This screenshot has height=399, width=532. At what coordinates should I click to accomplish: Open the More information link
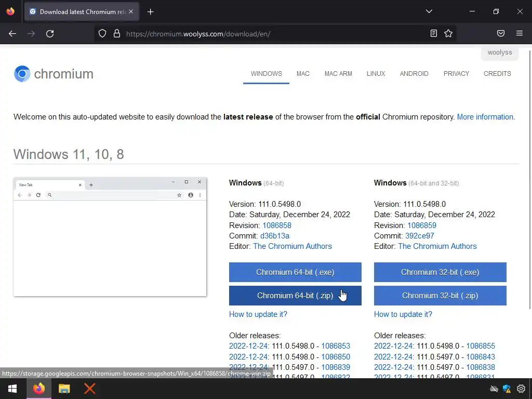click(x=486, y=117)
